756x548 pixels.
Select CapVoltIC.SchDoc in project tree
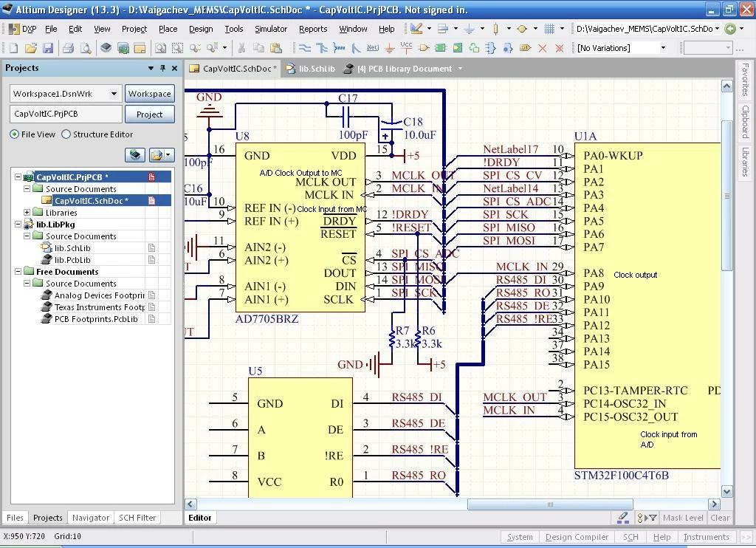tap(91, 201)
